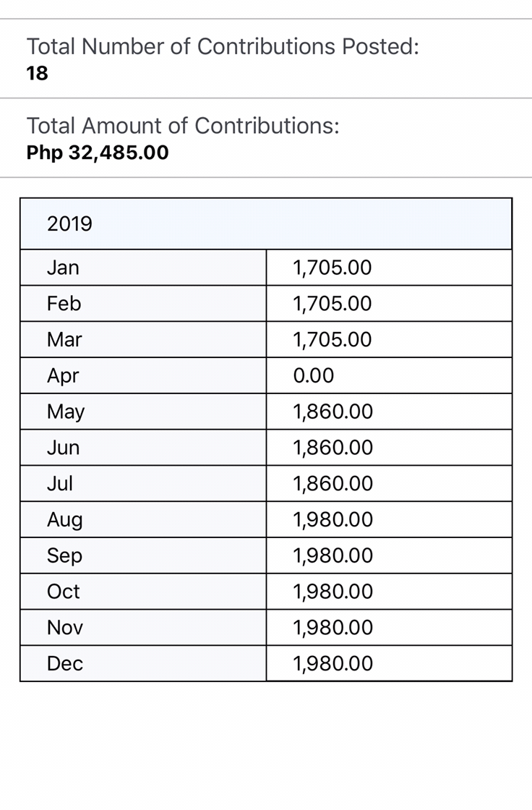Viewport: 532px width, 810px height.
Task: Click the Nov month cell
Action: pyautogui.click(x=143, y=628)
